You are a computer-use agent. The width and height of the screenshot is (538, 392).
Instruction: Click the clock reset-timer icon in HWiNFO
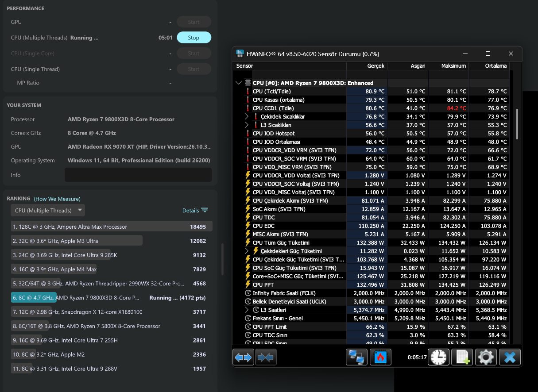point(438,357)
